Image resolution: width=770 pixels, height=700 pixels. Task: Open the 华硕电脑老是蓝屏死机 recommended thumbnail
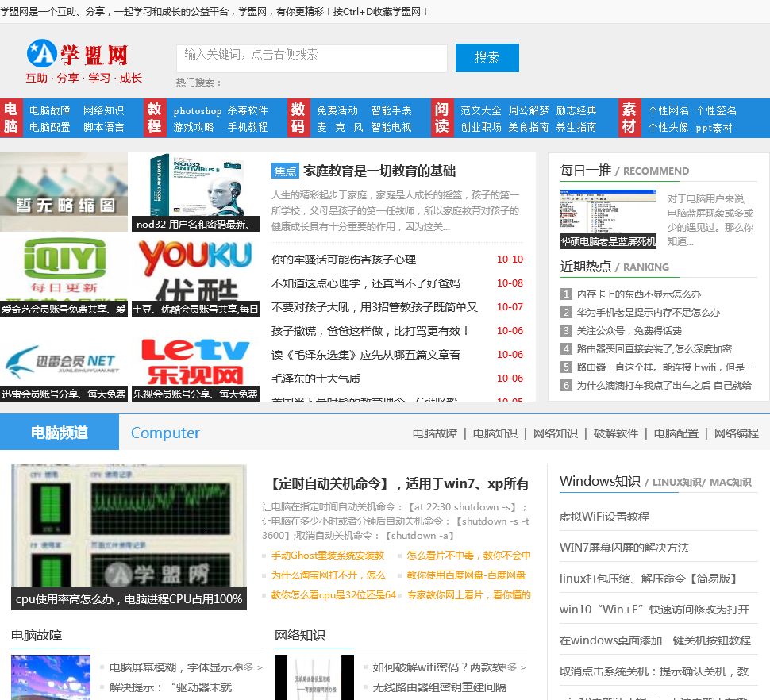(608, 219)
